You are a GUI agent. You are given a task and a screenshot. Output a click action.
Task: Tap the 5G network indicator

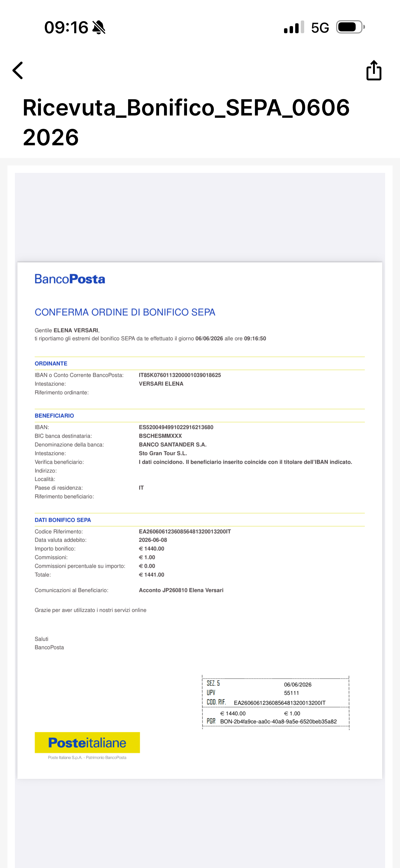click(x=320, y=28)
